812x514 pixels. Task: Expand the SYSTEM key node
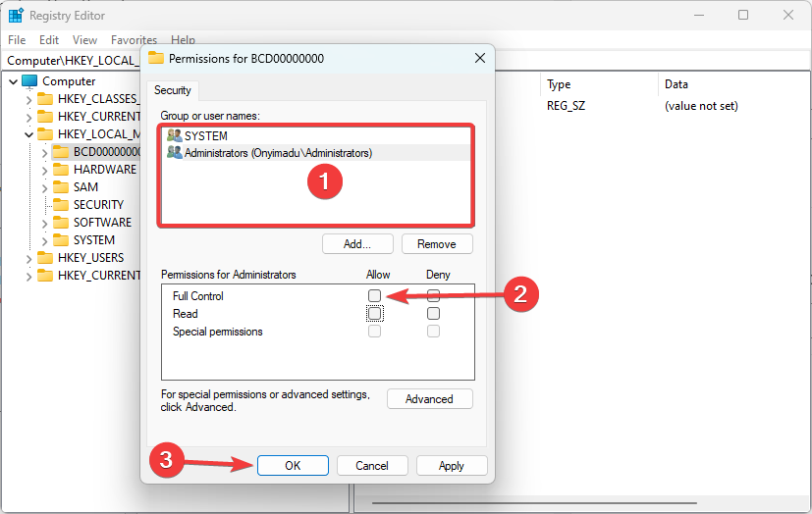[x=44, y=241]
